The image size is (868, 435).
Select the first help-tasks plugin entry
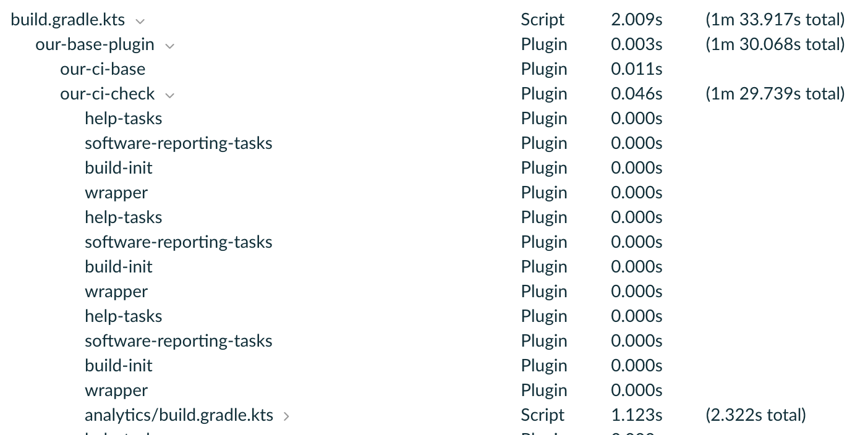coord(124,119)
